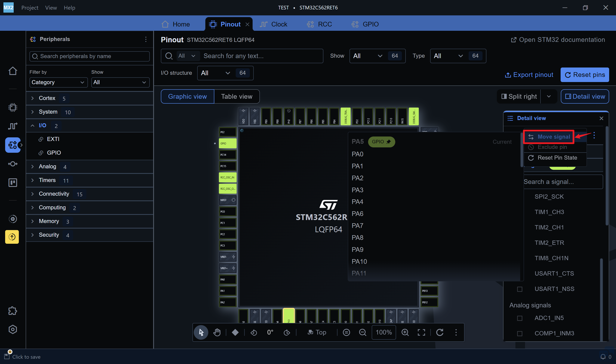The height and width of the screenshot is (364, 616).
Task: Open the Filter by Category dropdown
Action: pos(58,82)
